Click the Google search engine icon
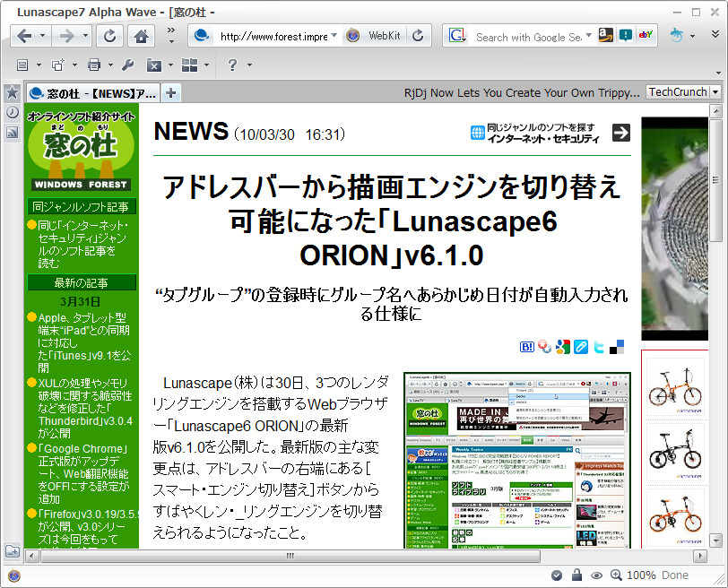The image size is (728, 588). [x=457, y=36]
